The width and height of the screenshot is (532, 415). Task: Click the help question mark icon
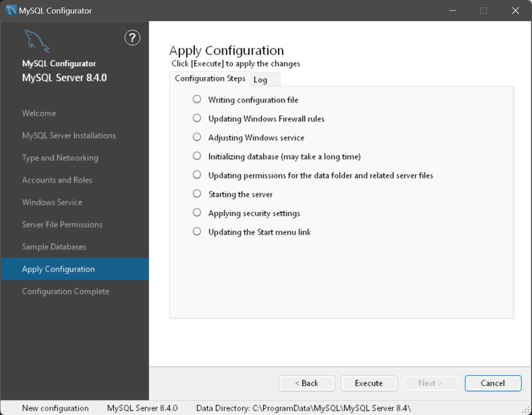pos(132,38)
